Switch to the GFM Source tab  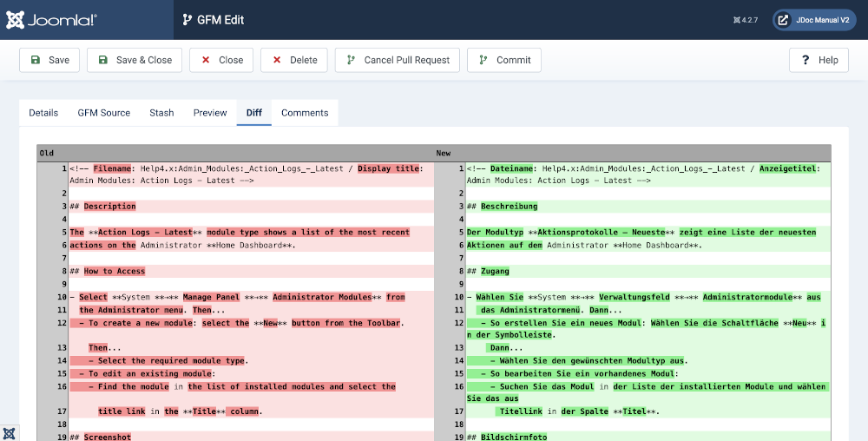click(x=104, y=113)
